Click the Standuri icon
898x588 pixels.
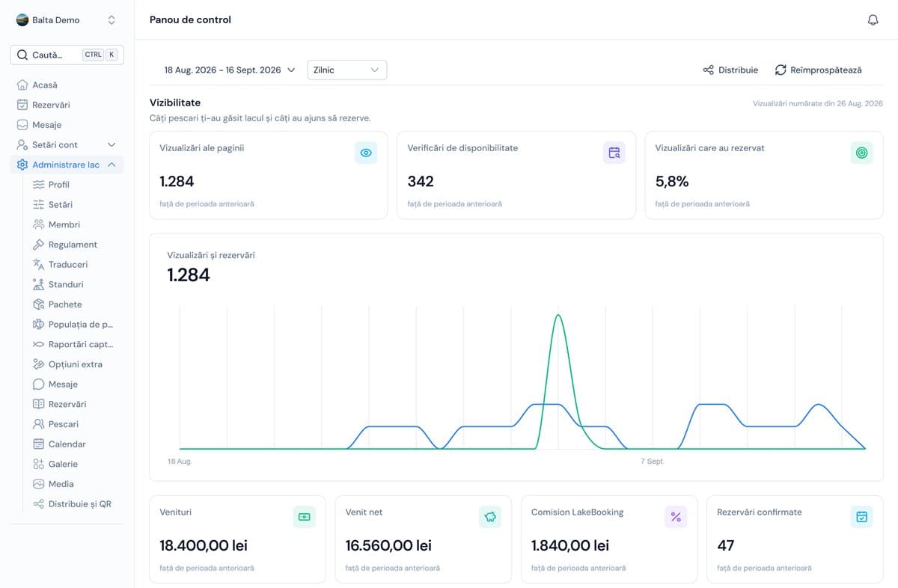tap(39, 284)
